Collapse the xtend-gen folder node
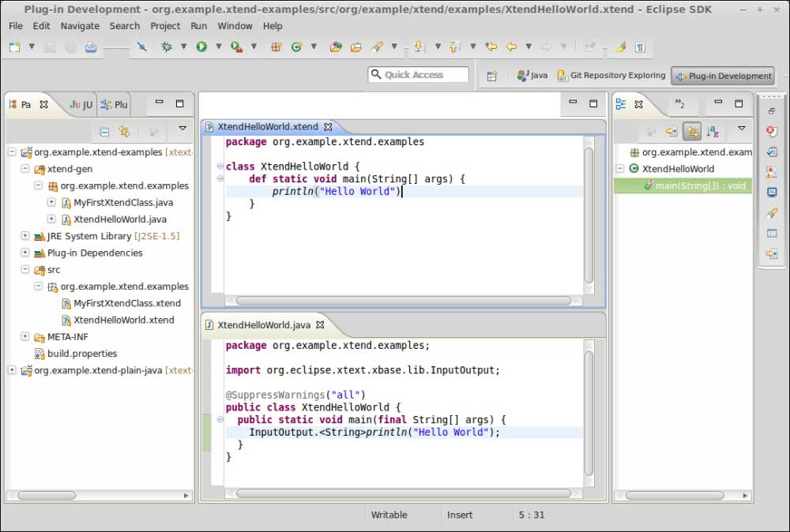Screen dimensions: 790x532 (x=25, y=169)
